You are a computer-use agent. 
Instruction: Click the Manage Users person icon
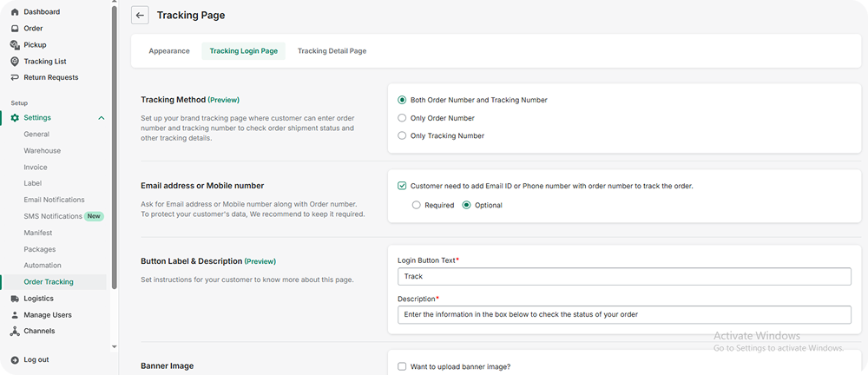[15, 315]
